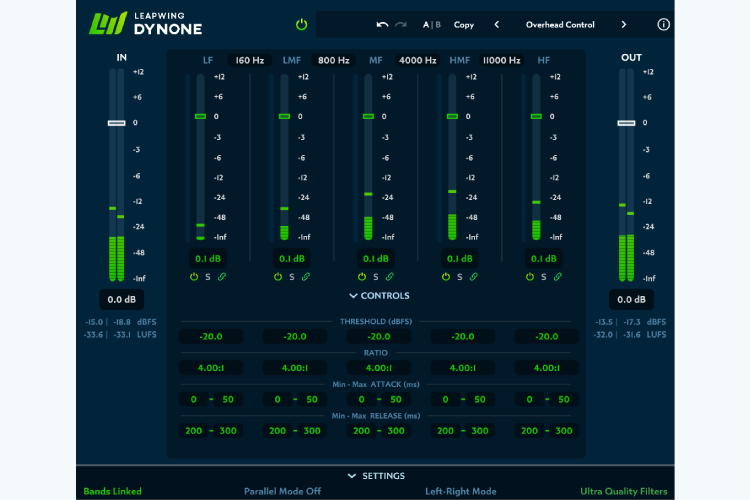Image resolution: width=750 pixels, height=500 pixels.
Task: Toggle the LF band power icon
Action: click(194, 277)
